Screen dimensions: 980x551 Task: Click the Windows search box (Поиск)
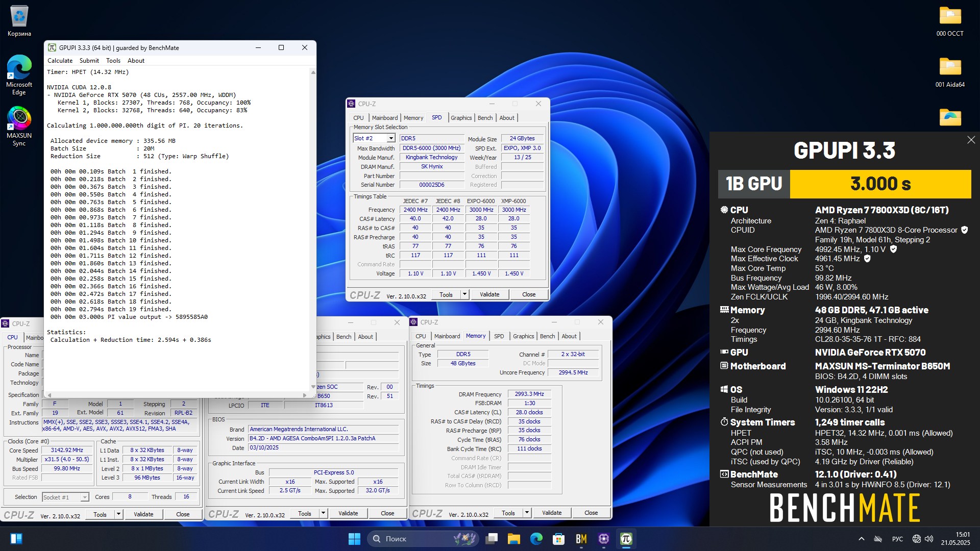tap(424, 539)
